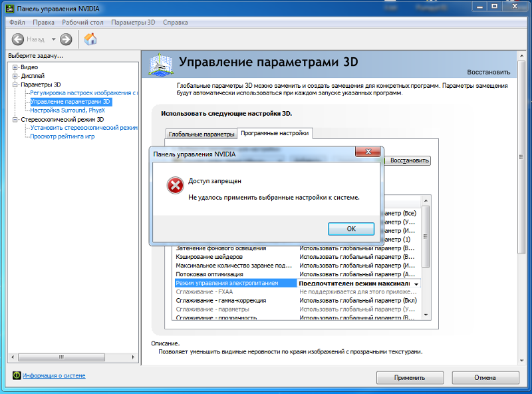Click the red error icon in dialog
The width and height of the screenshot is (532, 394).
[x=175, y=186]
